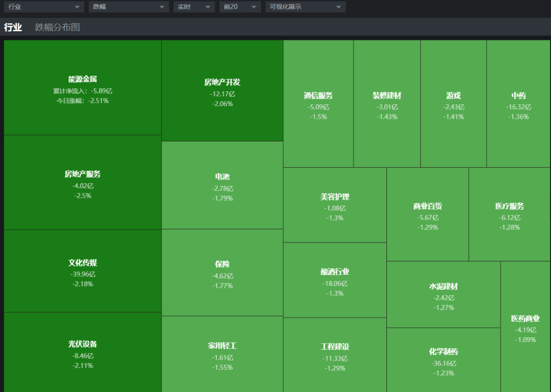Click the 电池 sector block
551x392 pixels.
point(222,186)
